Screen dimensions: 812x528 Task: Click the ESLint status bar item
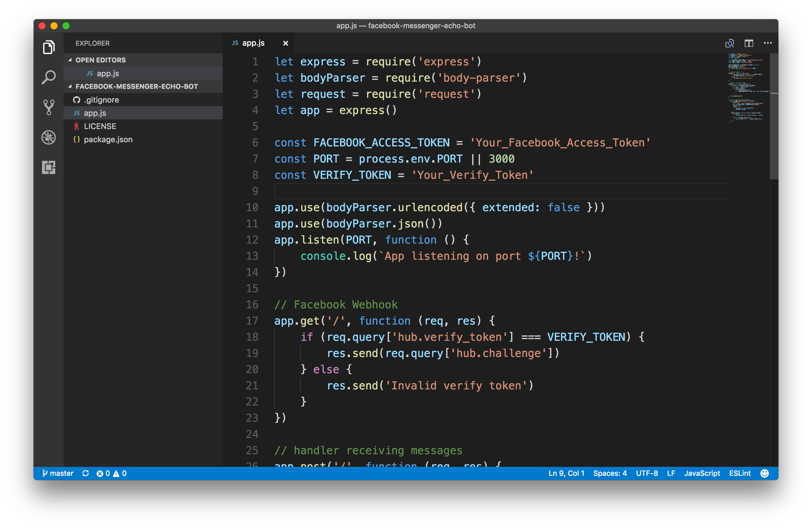coord(740,473)
